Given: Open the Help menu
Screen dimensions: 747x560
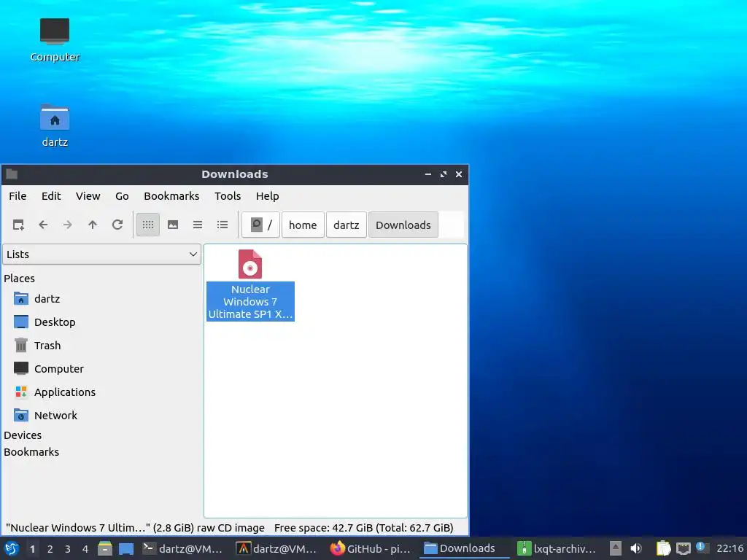Looking at the screenshot, I should 267,196.
